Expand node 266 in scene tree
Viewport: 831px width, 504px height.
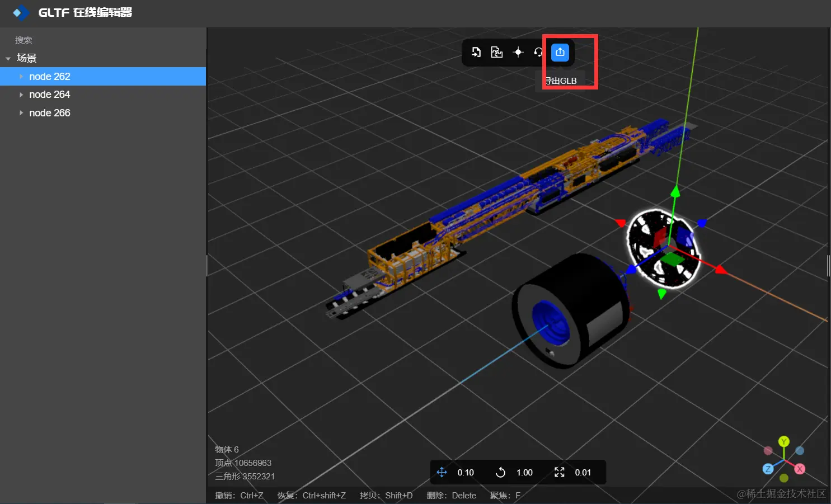click(21, 113)
